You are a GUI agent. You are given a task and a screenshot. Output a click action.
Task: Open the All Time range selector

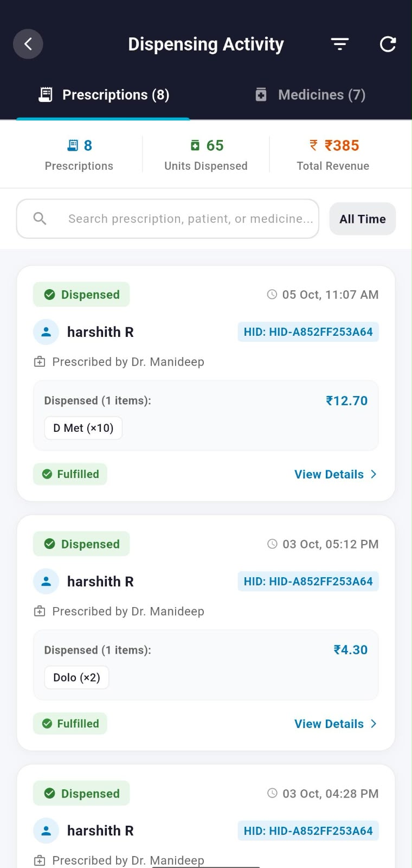(x=363, y=219)
